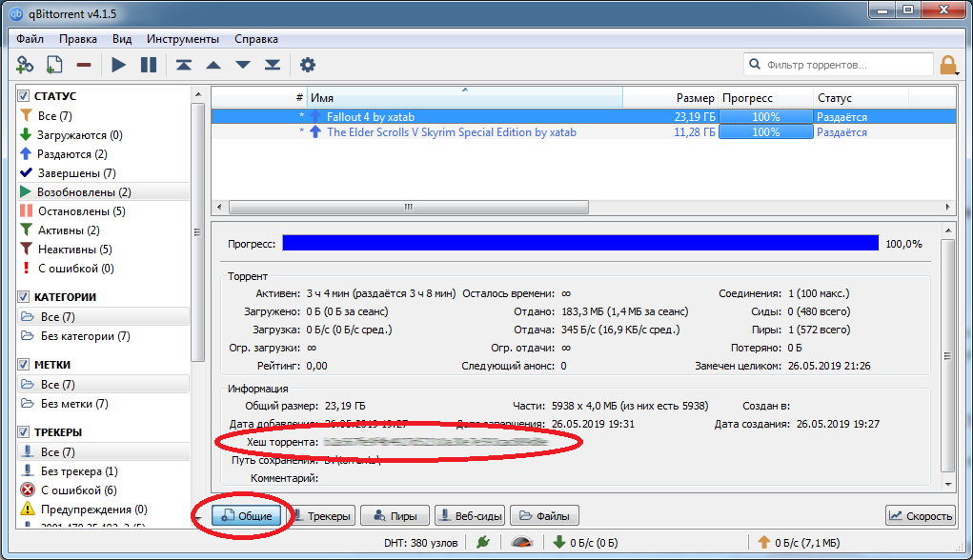The image size is (973, 560).
Task: Move torrent to bottom of queue
Action: tap(273, 65)
